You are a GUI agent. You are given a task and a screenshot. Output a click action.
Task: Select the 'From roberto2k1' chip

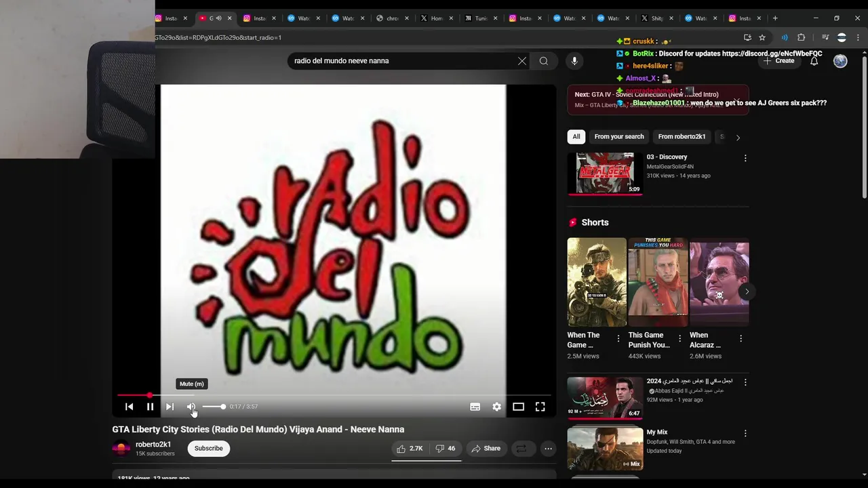point(682,137)
